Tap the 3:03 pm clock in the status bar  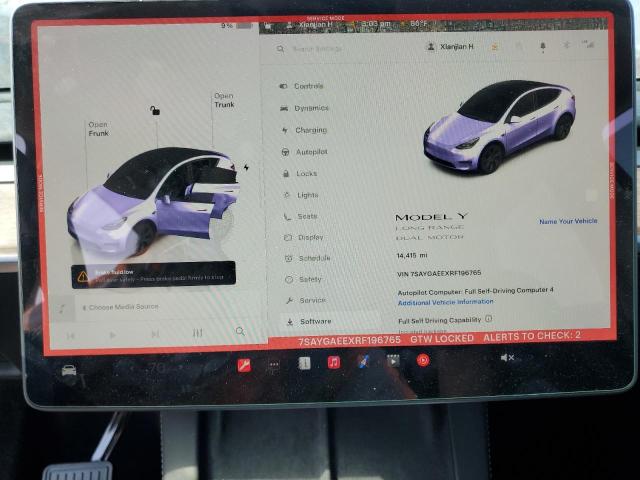(x=376, y=24)
